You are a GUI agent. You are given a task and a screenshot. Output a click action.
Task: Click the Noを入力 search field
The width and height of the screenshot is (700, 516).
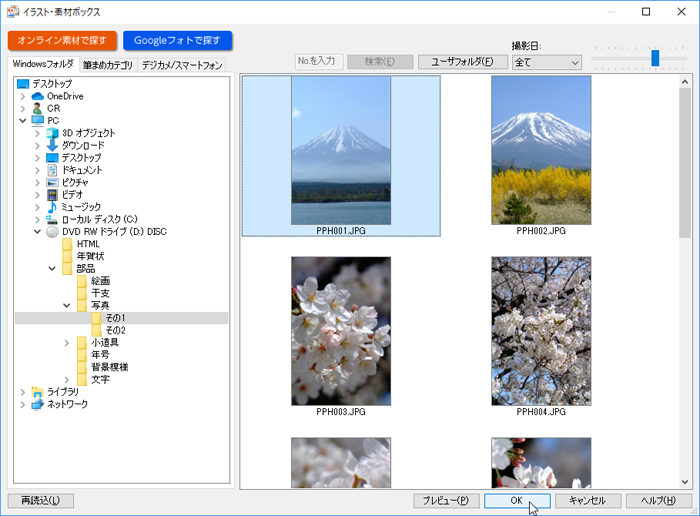(x=319, y=62)
